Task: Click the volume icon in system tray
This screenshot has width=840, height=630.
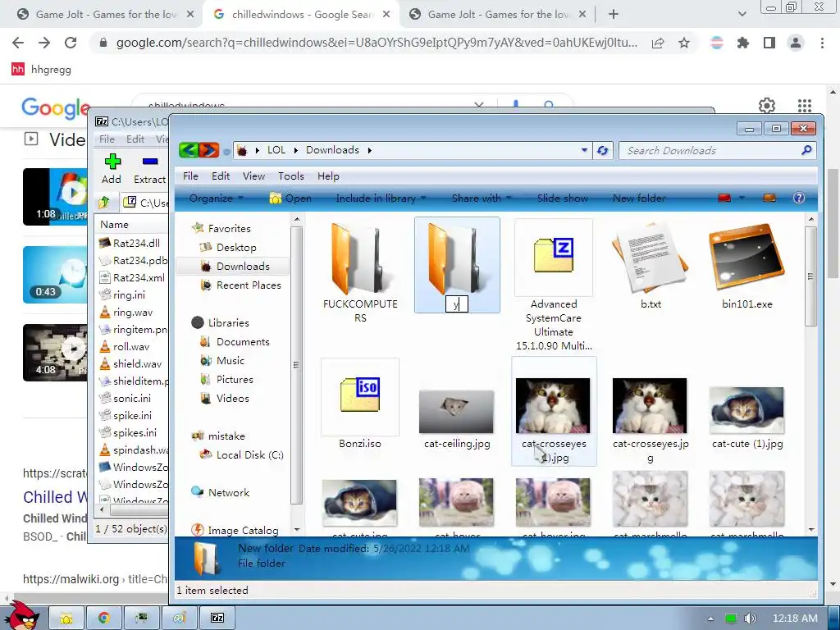Action: point(750,619)
